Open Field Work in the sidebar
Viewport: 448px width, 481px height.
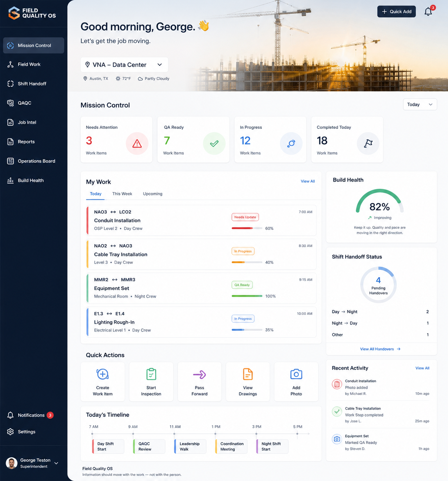[34, 64]
